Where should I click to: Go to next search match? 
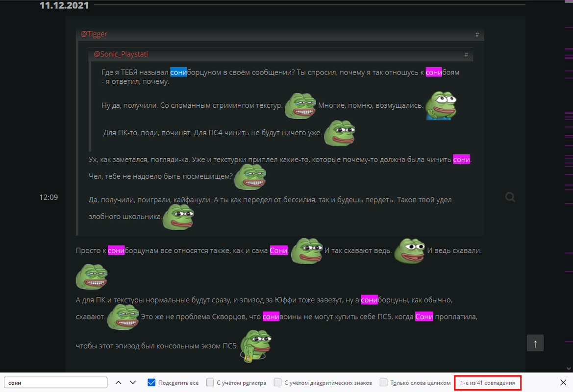click(x=133, y=383)
